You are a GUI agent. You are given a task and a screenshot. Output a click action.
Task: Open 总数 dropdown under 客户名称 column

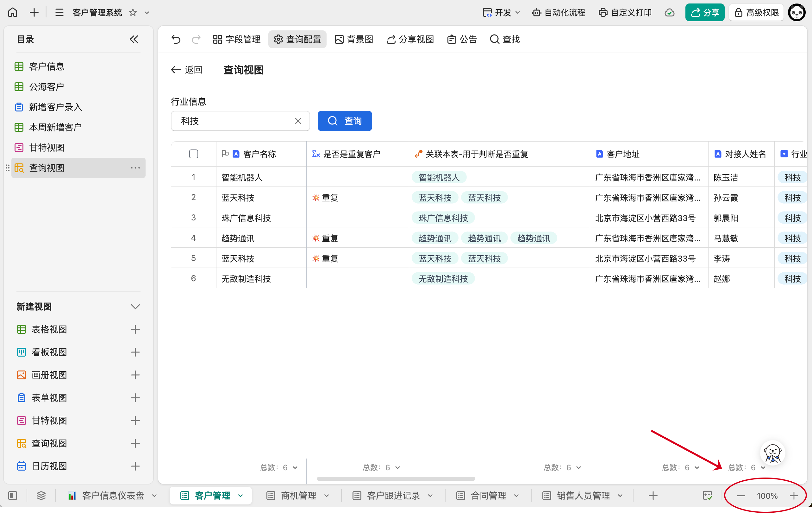click(x=279, y=467)
